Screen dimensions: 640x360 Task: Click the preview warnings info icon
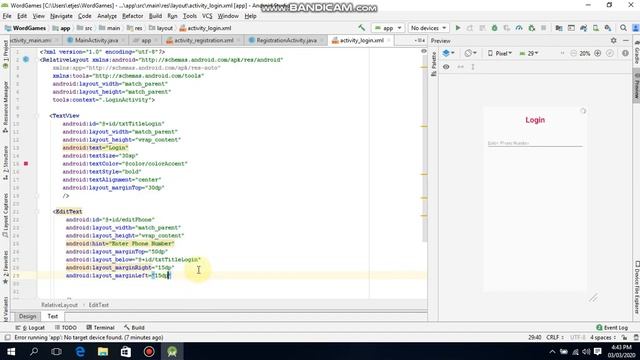click(625, 53)
